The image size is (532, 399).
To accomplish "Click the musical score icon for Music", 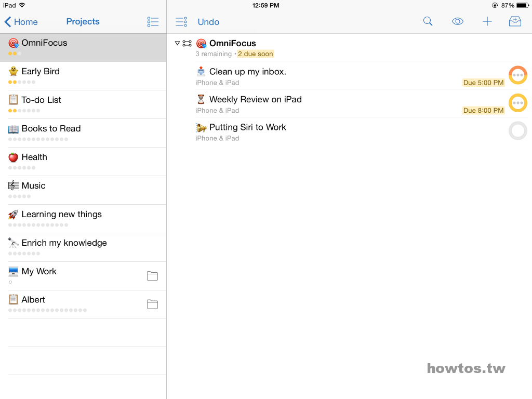I will click(x=13, y=185).
